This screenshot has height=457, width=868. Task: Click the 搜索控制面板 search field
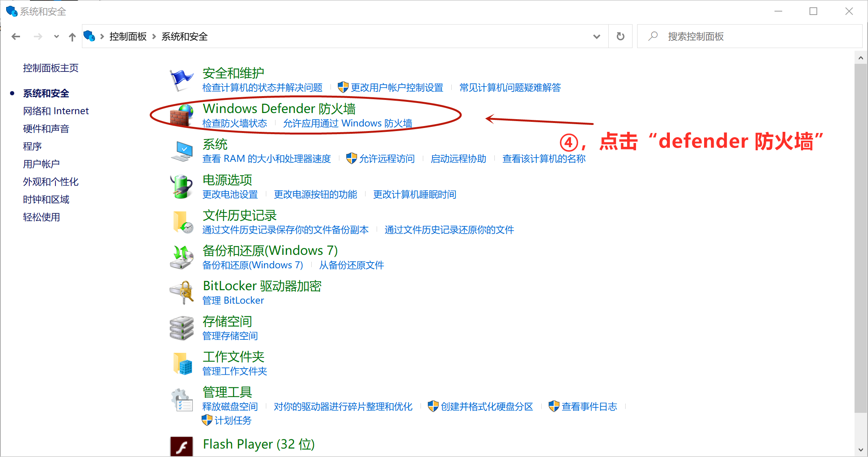point(749,37)
